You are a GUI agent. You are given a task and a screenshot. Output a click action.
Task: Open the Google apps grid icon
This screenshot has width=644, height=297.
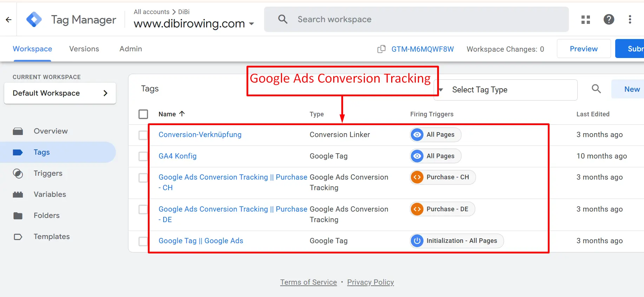[x=585, y=20]
